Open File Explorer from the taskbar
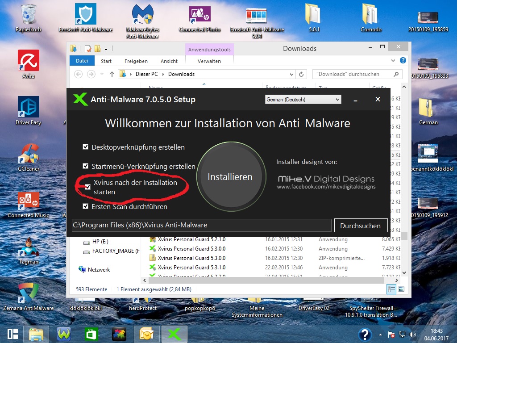This screenshot has height=402, width=532. click(x=36, y=335)
